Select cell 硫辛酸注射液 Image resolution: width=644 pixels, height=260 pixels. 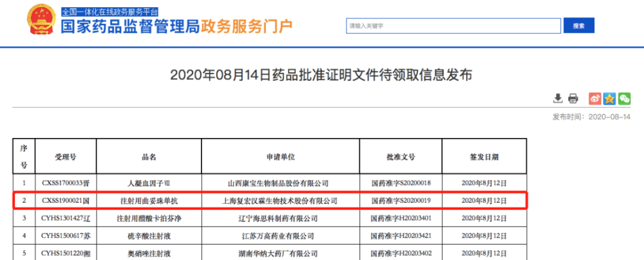(149, 236)
